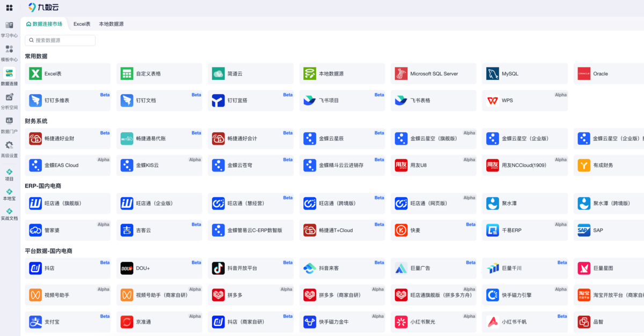Click the 支付宝 icon
Screen dimensions: 644x336
[x=35, y=322]
